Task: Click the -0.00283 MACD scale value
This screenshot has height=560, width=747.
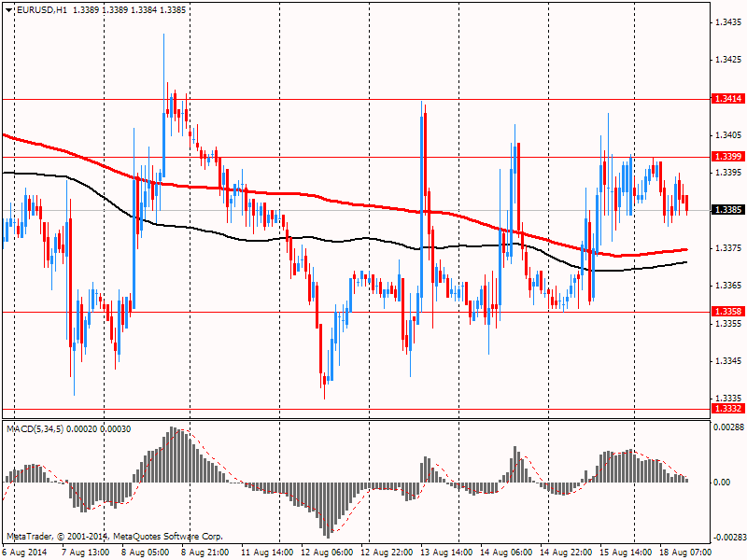Action: point(728,538)
